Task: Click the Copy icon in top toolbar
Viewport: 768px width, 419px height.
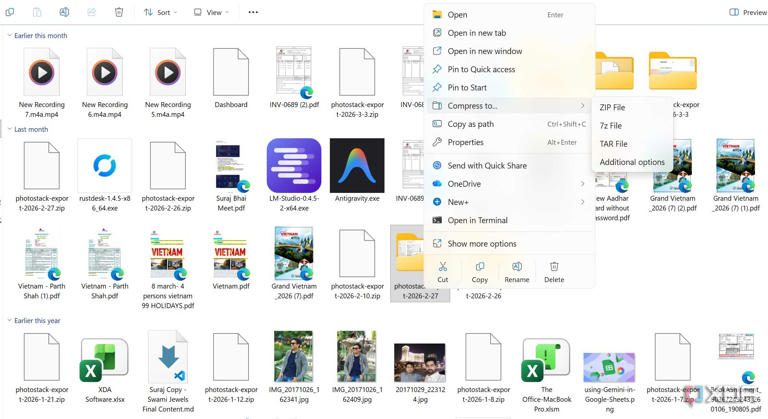Action: [x=10, y=12]
